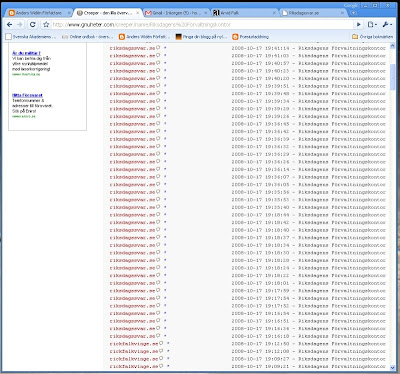The height and width of the screenshot is (374, 400).
Task: Click the blue marker in the 19:36:07 row
Action: pyautogui.click(x=165, y=176)
